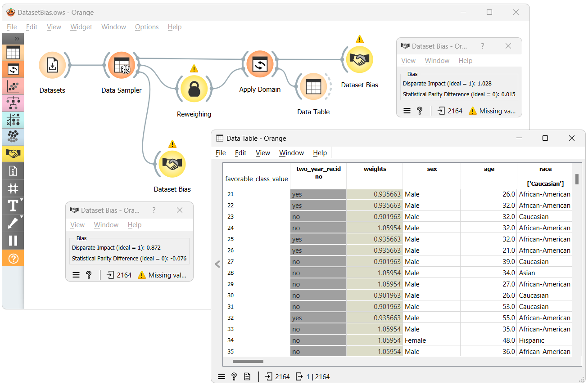Click input summary 2164 in Data Table status bar

coord(278,377)
